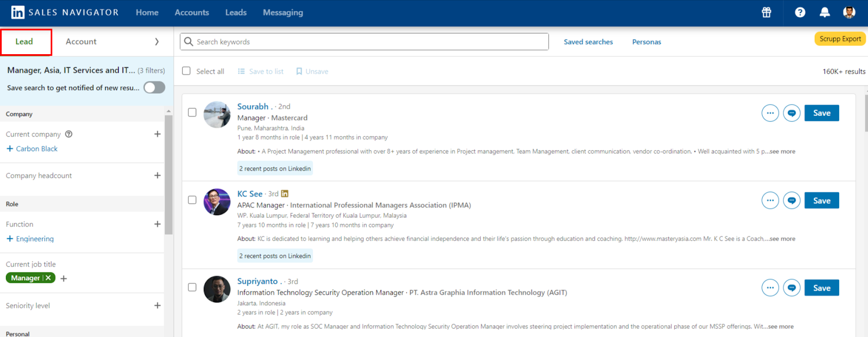Click the '(3 filters)' label

151,70
